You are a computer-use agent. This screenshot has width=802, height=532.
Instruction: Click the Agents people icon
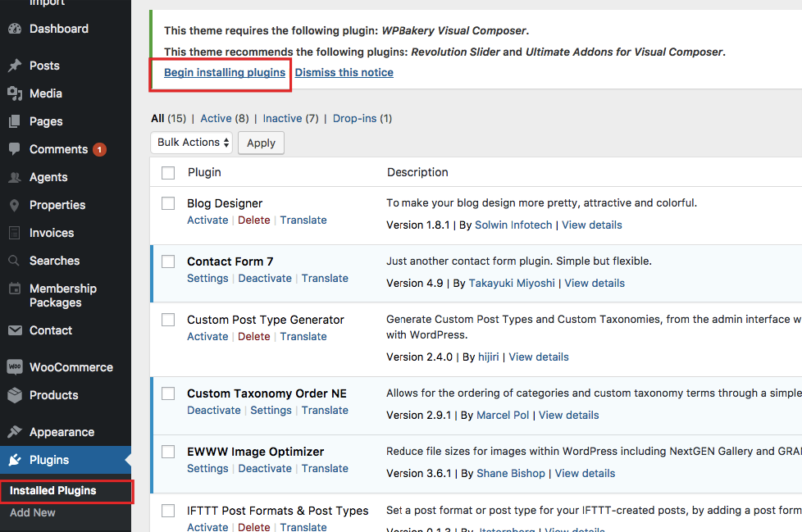[x=15, y=177]
